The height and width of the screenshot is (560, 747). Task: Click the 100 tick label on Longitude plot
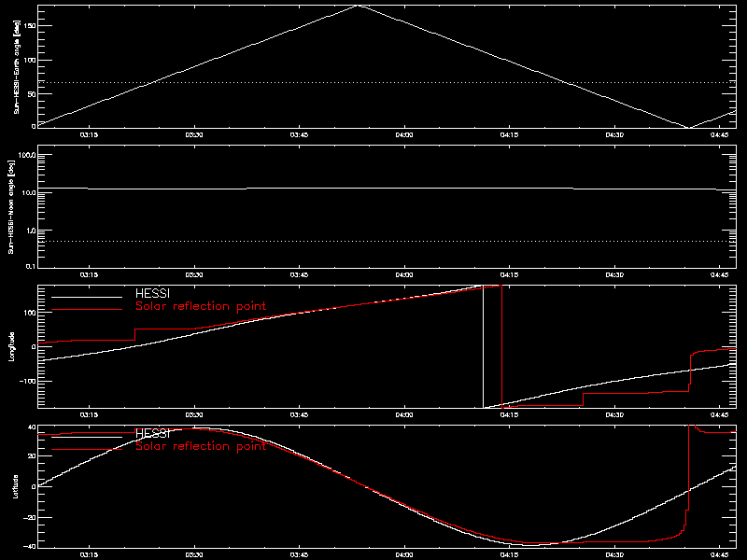pos(31,313)
